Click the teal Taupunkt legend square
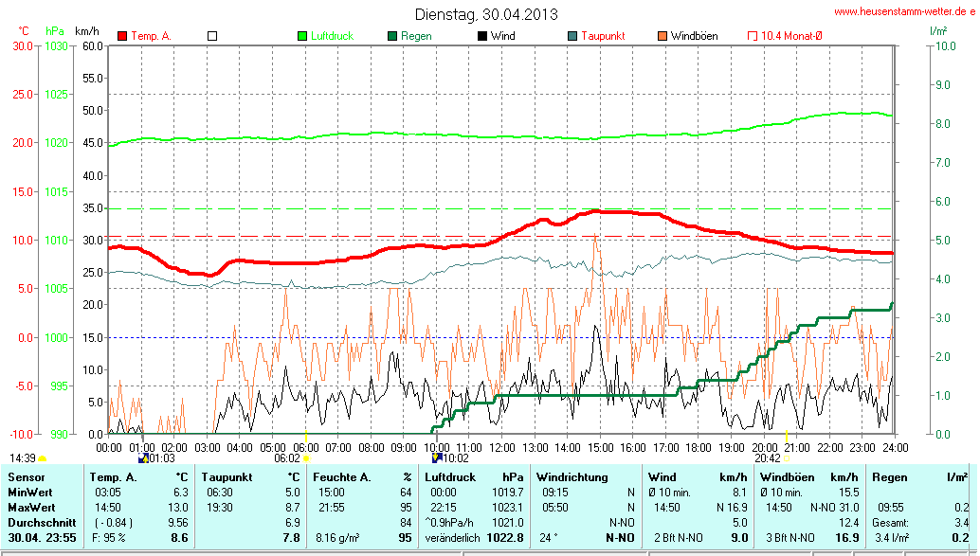 (x=572, y=36)
